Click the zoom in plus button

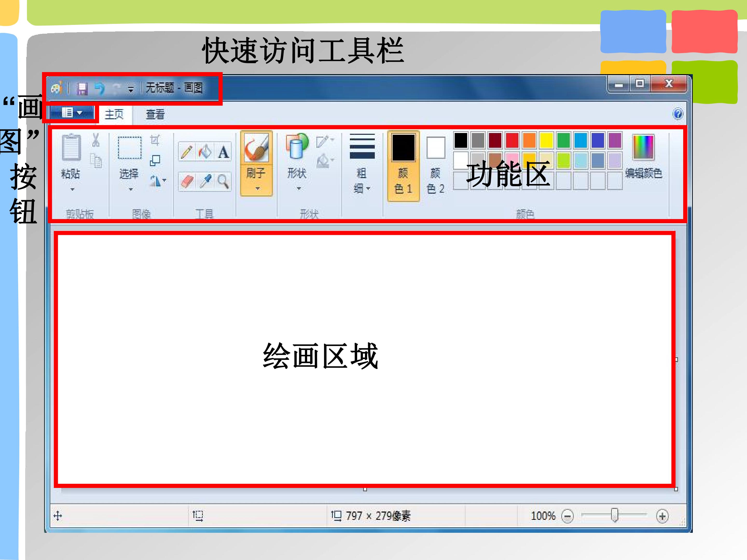point(662,516)
